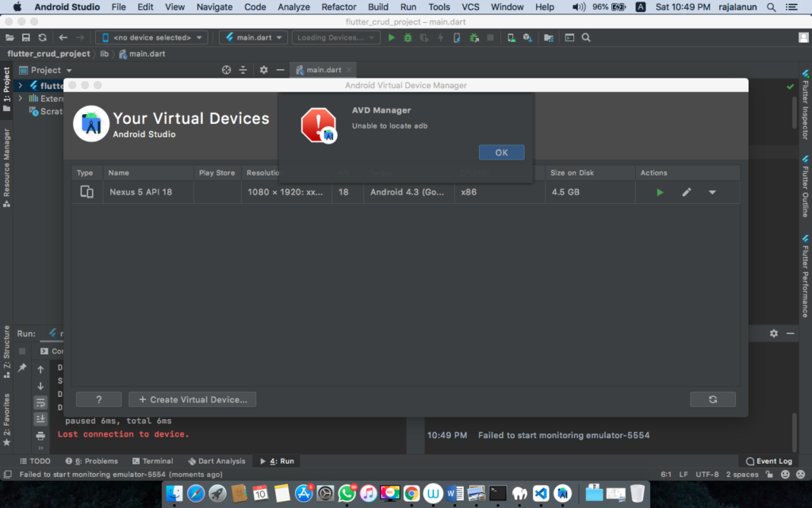Screen dimensions: 812x508
Task: Edit the Nexus 5 AVD using pencil icon
Action: pyautogui.click(x=686, y=191)
